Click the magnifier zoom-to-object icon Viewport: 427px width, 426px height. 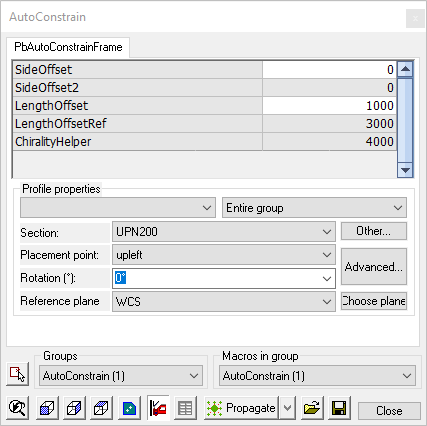17,408
